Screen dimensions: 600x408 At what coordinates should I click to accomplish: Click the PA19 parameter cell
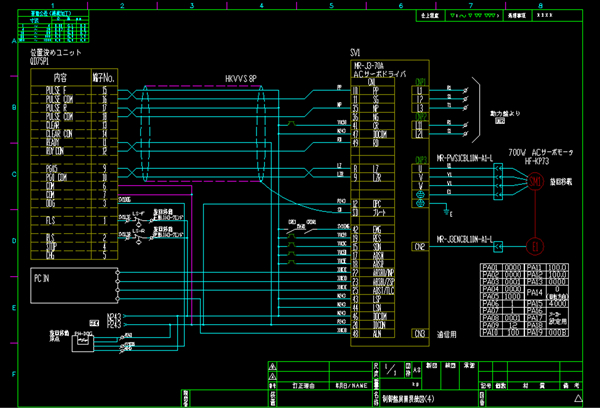pyautogui.click(x=535, y=333)
